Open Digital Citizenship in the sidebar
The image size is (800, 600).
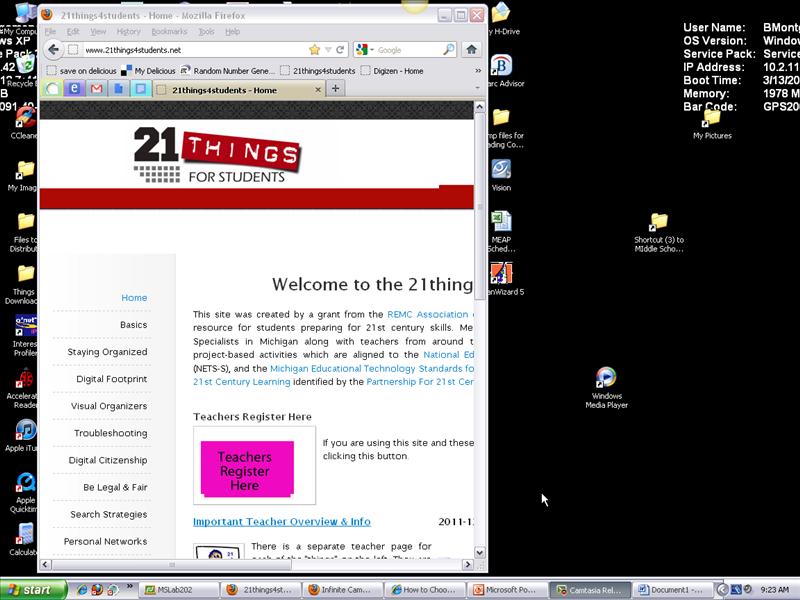click(x=108, y=460)
